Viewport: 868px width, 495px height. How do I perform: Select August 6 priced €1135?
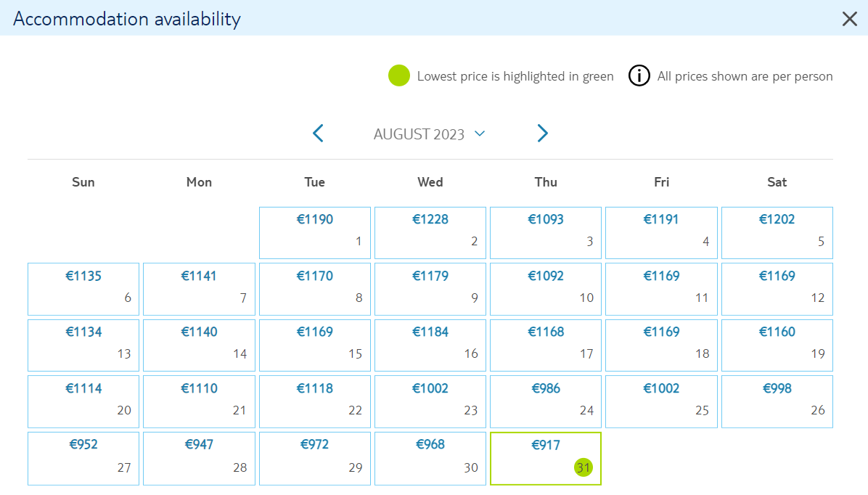click(x=83, y=289)
